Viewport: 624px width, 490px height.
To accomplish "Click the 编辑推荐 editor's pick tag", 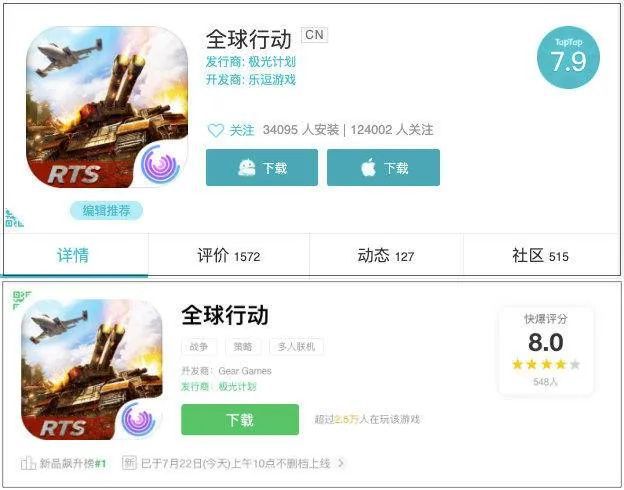I will pyautogui.click(x=106, y=210).
